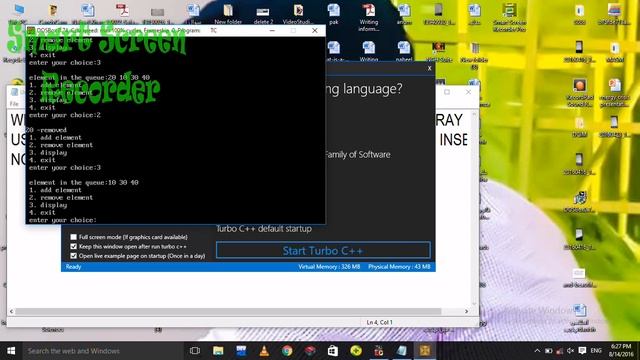Screen dimensions: 640x360
Task: Open the File menu in the Notepad window
Action: click(x=14, y=104)
